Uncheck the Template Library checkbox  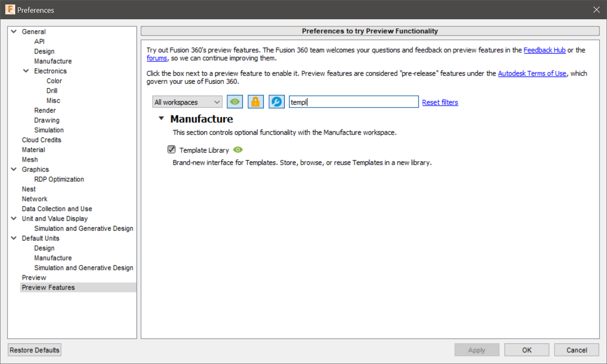pos(171,150)
